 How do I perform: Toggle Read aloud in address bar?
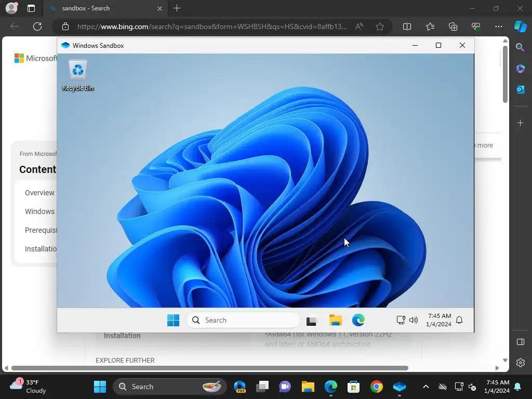pyautogui.click(x=359, y=26)
